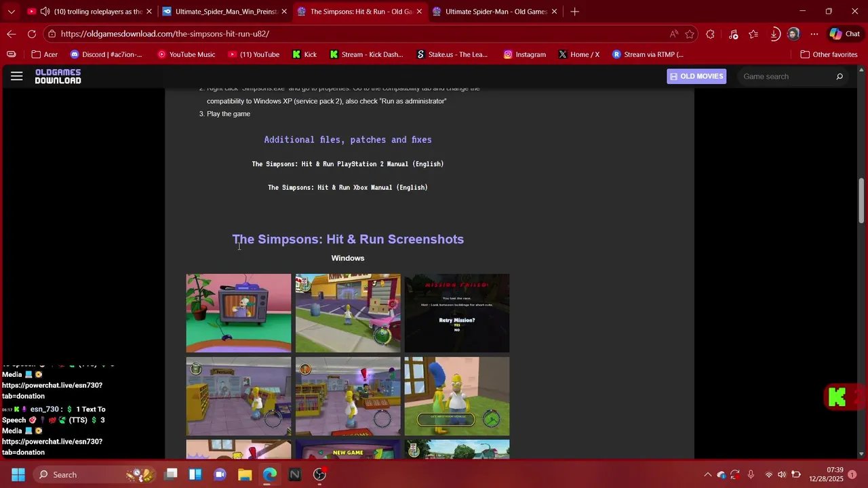Close the Ultimate Spider-Man Old Games tab
This screenshot has height=488, width=868.
click(x=555, y=12)
